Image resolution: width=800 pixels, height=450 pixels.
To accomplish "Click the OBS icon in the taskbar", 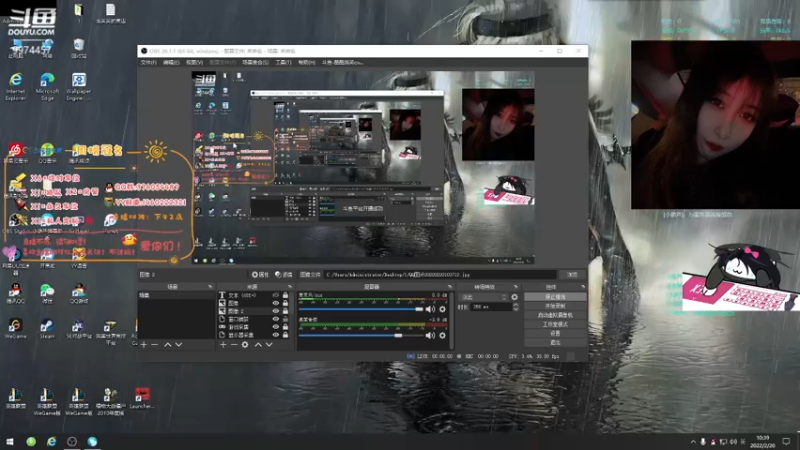I will pos(72,441).
